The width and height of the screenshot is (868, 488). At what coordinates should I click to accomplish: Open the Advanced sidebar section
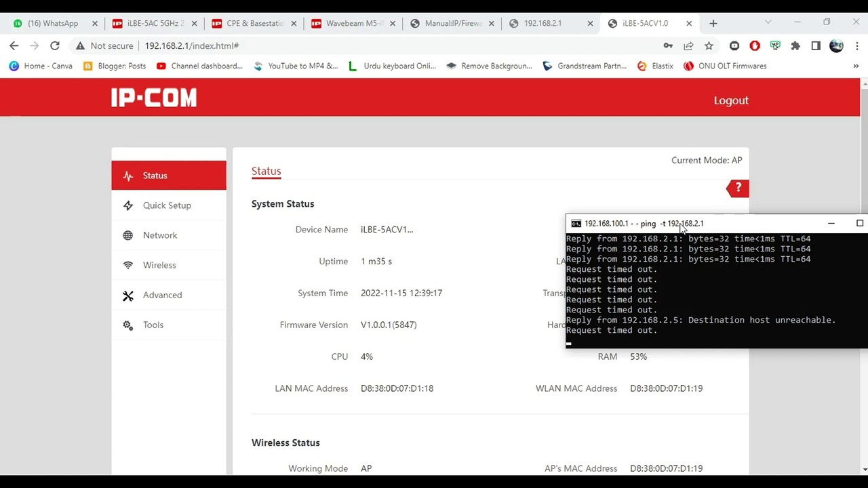(x=168, y=295)
